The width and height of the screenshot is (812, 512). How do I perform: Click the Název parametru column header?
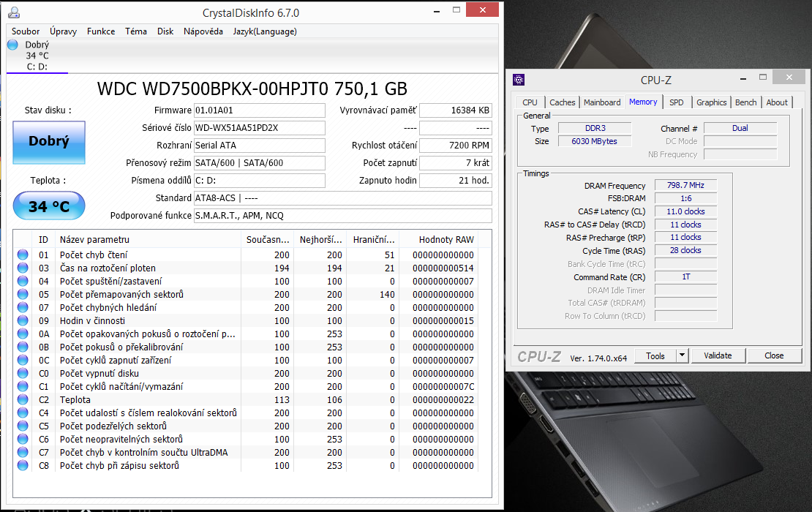click(x=148, y=240)
